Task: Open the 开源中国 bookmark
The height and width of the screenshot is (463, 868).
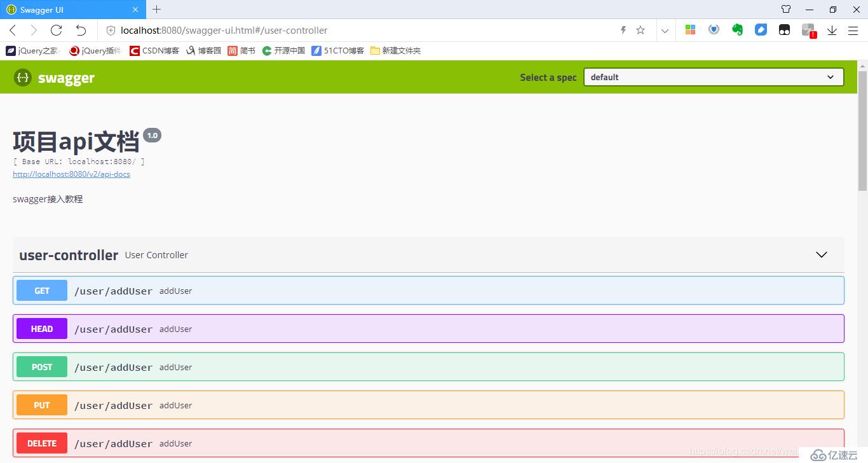Action: coord(283,51)
